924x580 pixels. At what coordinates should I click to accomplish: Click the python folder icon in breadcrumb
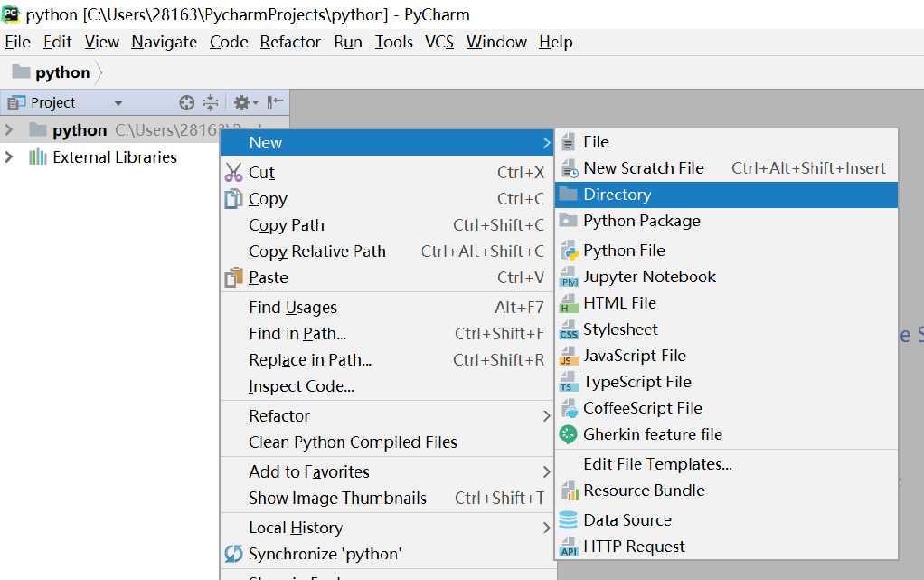21,71
